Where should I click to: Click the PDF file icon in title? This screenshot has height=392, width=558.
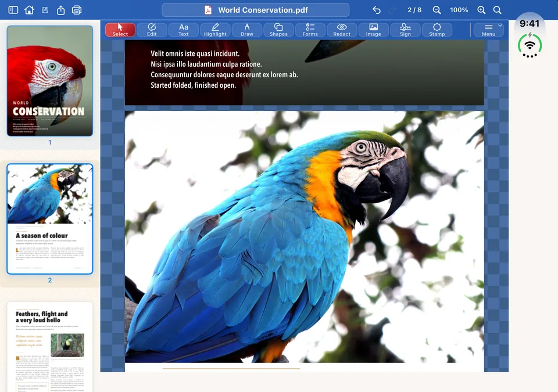click(208, 10)
